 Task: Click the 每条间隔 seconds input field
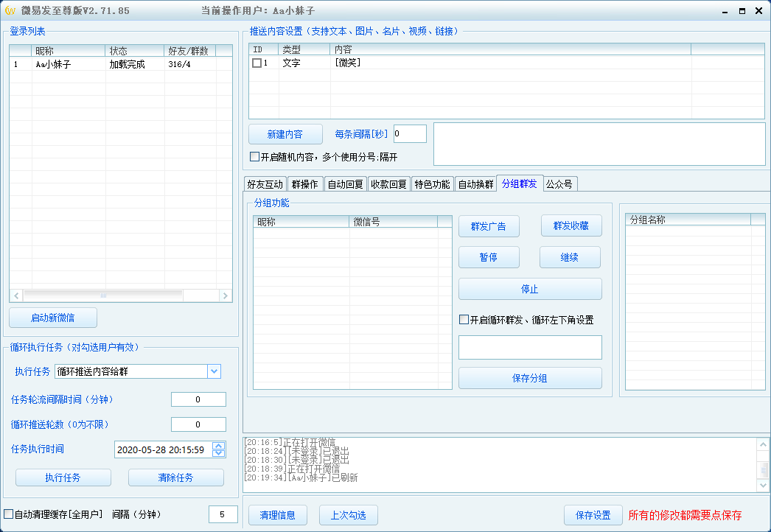click(x=410, y=134)
